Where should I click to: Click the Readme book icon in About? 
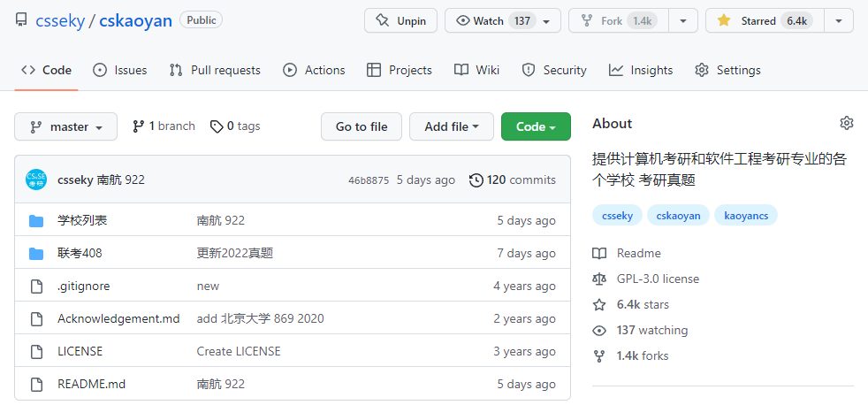(599, 254)
